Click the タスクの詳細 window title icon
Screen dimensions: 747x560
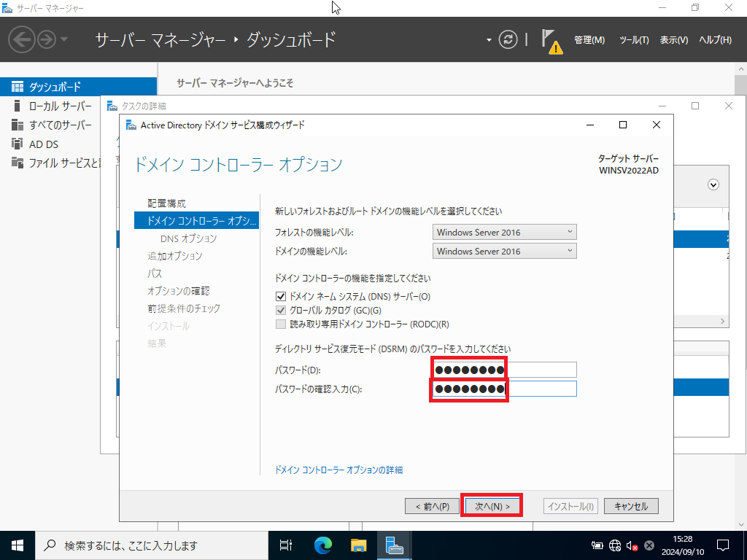(x=112, y=106)
